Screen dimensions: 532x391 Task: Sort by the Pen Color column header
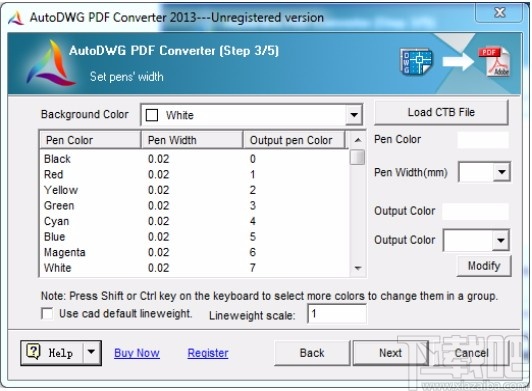[90, 140]
